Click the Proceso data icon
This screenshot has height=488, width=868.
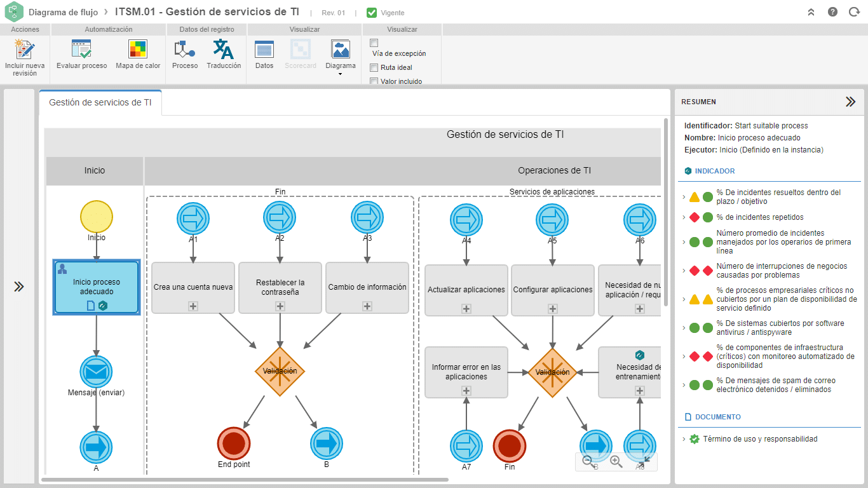(185, 49)
